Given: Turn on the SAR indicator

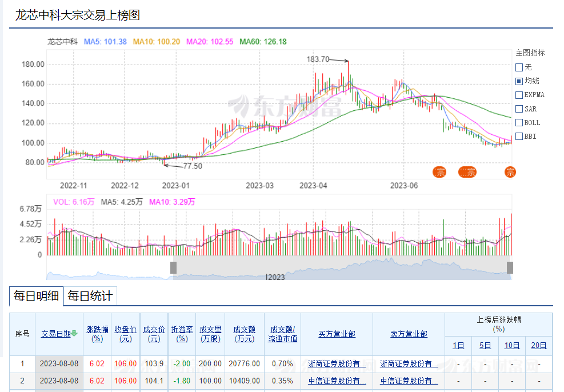Looking at the screenshot, I should click(x=519, y=109).
